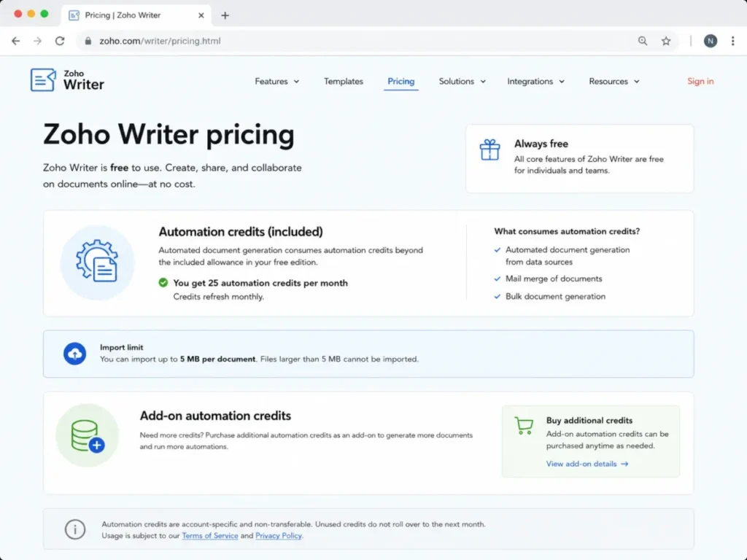Click the database with plus add-on icon
This screenshot has height=560, width=747.
click(88, 435)
